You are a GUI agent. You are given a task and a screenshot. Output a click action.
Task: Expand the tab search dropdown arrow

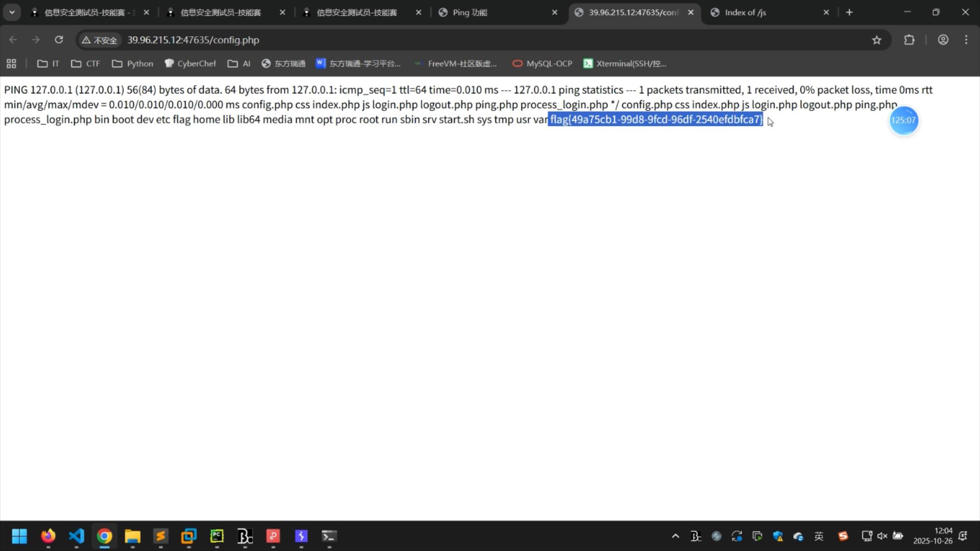12,12
